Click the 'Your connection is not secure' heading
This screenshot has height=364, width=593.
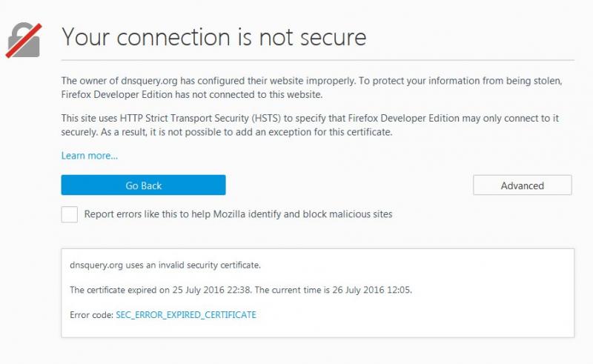click(213, 36)
